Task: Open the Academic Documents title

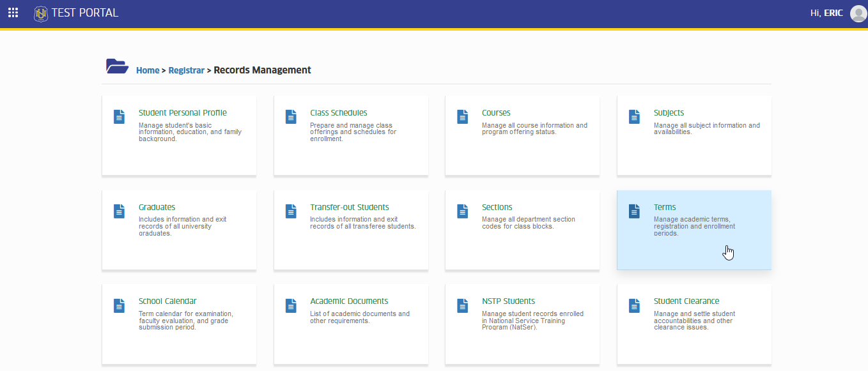Action: (349, 301)
